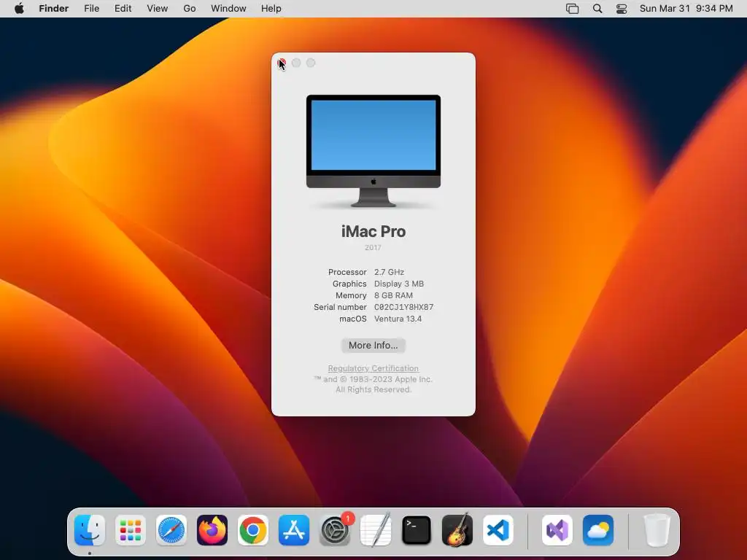
Task: Open the Window menu
Action: (x=228, y=9)
